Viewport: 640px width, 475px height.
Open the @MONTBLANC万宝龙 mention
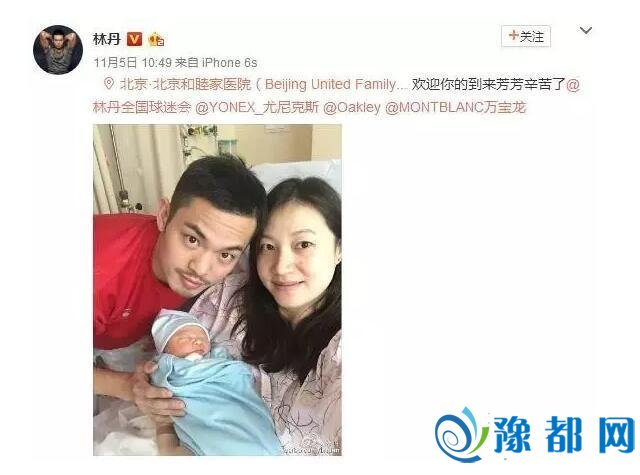click(x=456, y=107)
